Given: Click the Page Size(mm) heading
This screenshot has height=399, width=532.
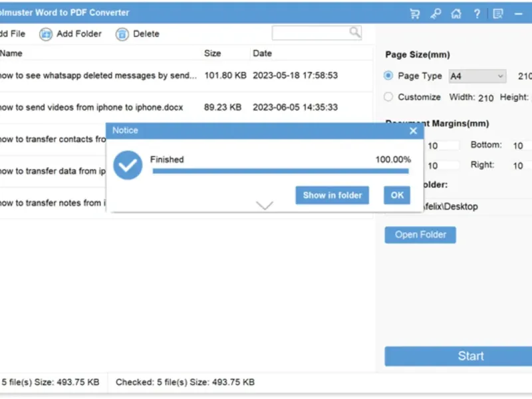Looking at the screenshot, I should click(418, 55).
